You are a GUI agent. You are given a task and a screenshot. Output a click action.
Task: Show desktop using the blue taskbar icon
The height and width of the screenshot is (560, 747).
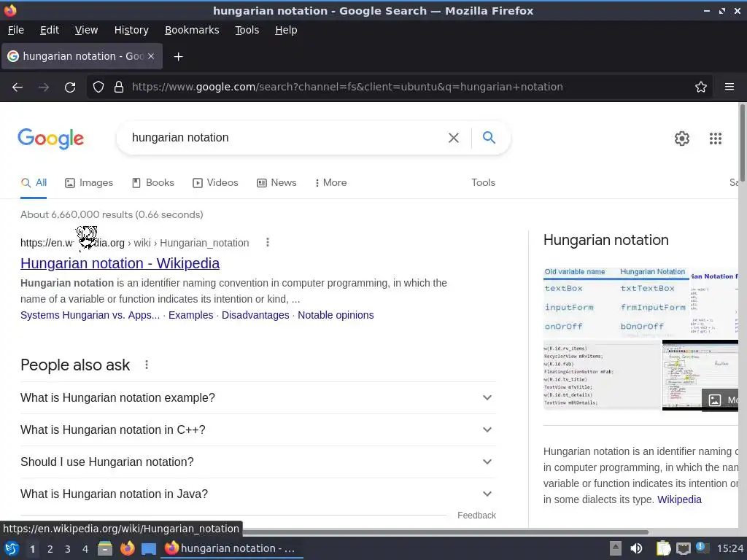[x=149, y=549]
